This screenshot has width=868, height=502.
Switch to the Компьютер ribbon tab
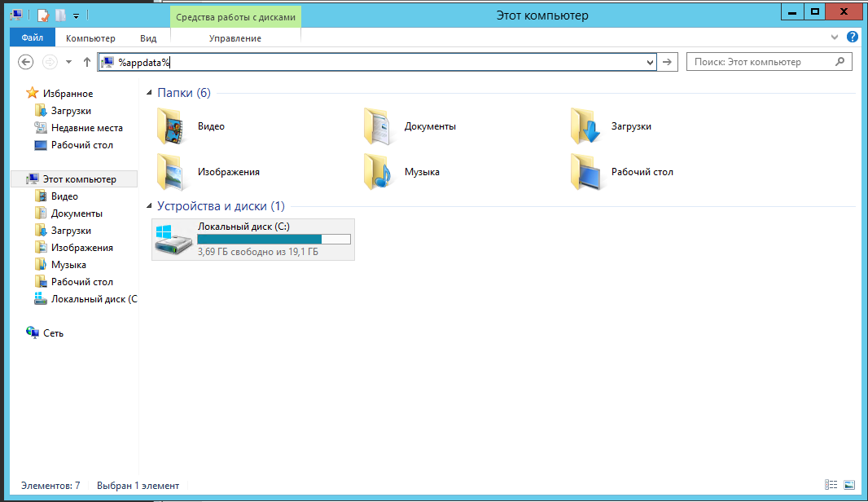(x=90, y=38)
